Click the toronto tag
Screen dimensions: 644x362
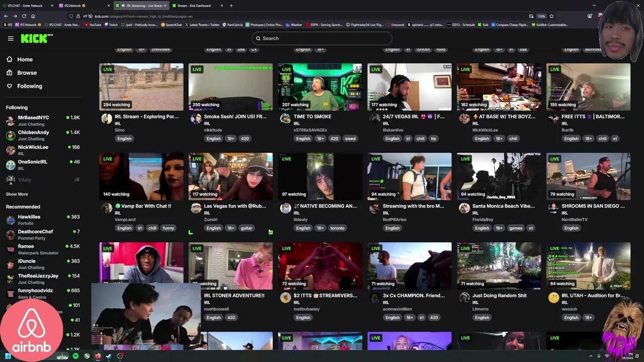[x=338, y=228]
